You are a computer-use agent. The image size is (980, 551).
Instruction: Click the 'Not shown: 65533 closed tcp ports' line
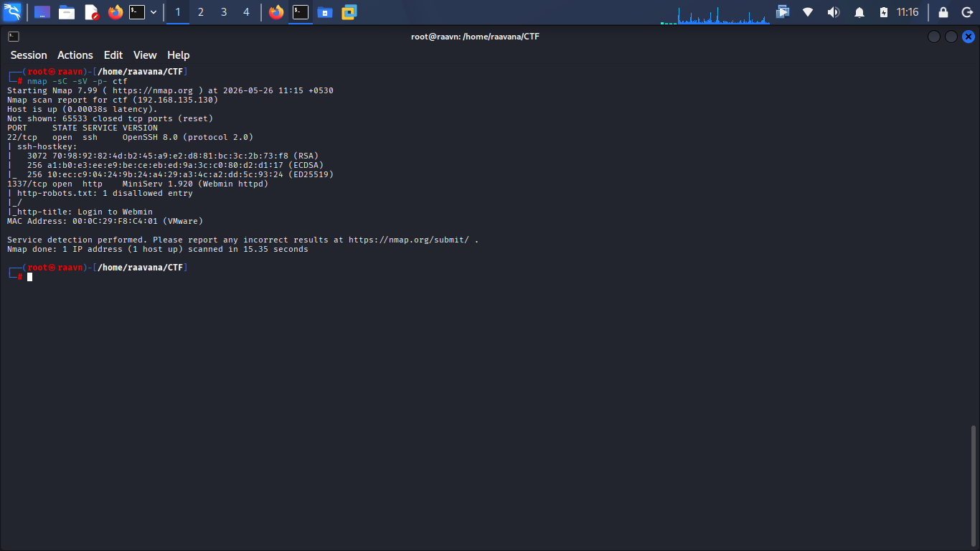tap(110, 118)
